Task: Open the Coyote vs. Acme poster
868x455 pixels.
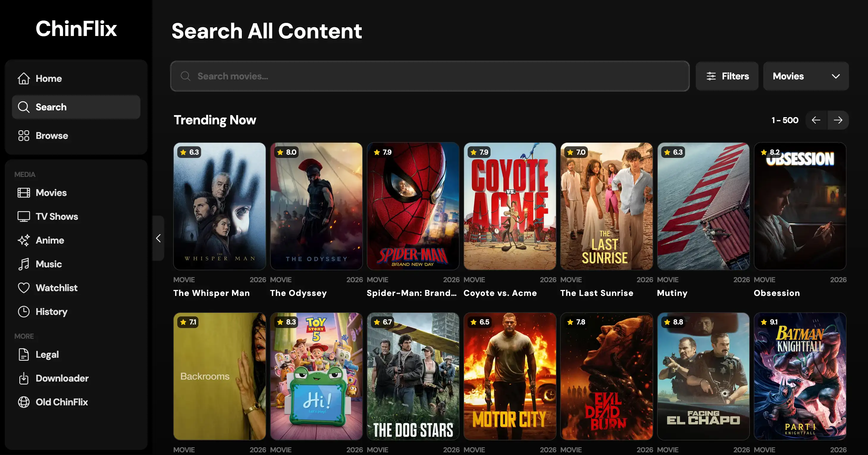Action: [510, 206]
